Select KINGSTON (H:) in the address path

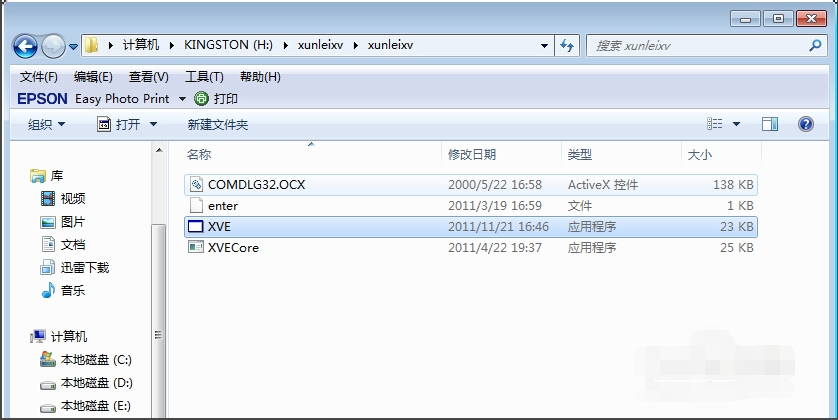pyautogui.click(x=228, y=45)
